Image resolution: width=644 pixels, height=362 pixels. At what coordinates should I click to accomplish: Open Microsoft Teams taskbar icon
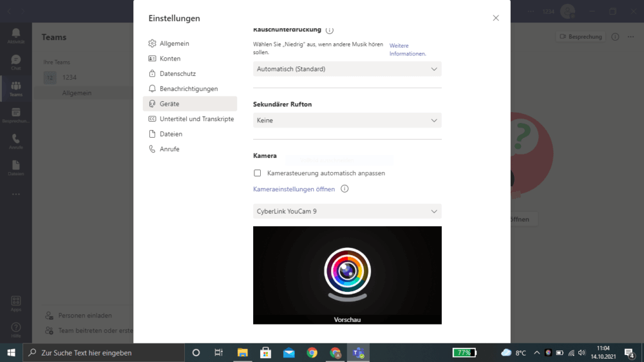coord(358,352)
